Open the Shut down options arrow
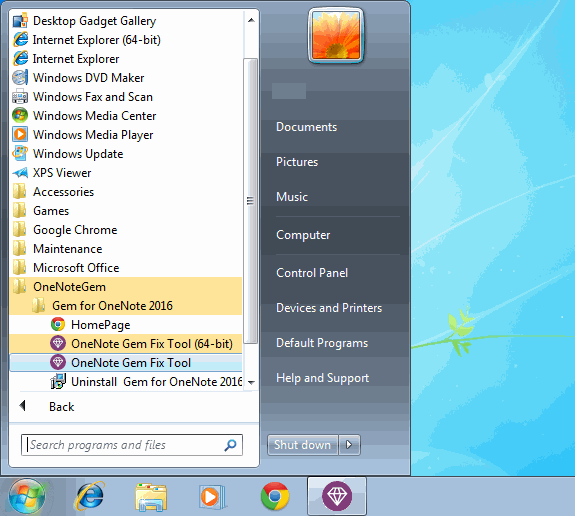This screenshot has width=575, height=516. click(x=349, y=445)
